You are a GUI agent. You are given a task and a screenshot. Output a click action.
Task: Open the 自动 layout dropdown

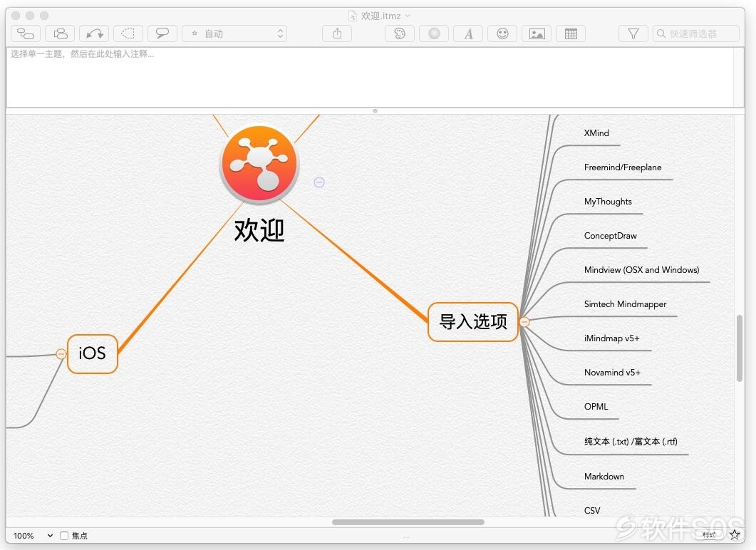(x=234, y=33)
